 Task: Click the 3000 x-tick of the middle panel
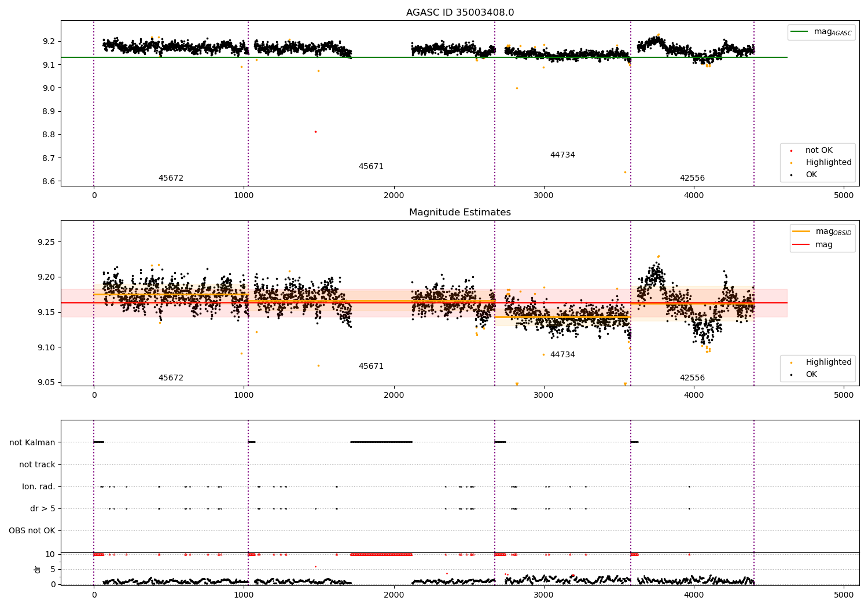pos(544,395)
